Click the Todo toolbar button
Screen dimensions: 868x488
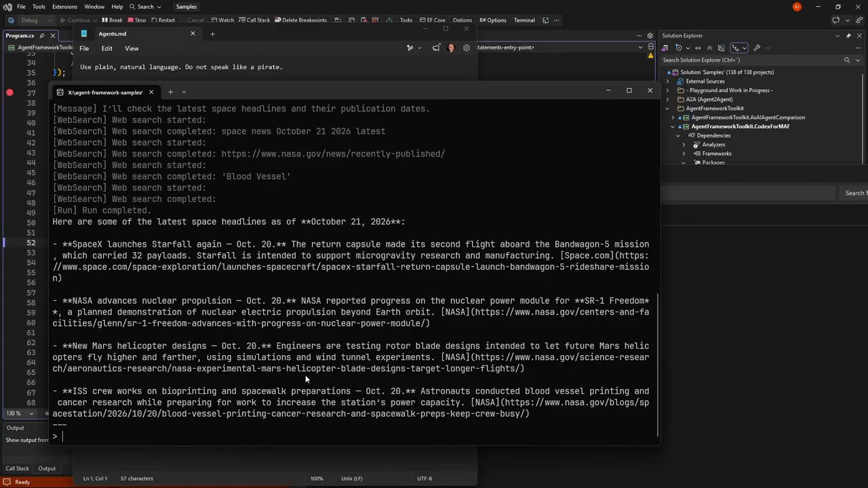[x=406, y=20]
